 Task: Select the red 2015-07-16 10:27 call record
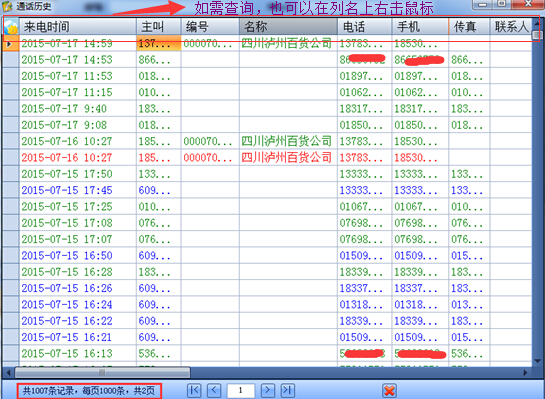click(267, 157)
